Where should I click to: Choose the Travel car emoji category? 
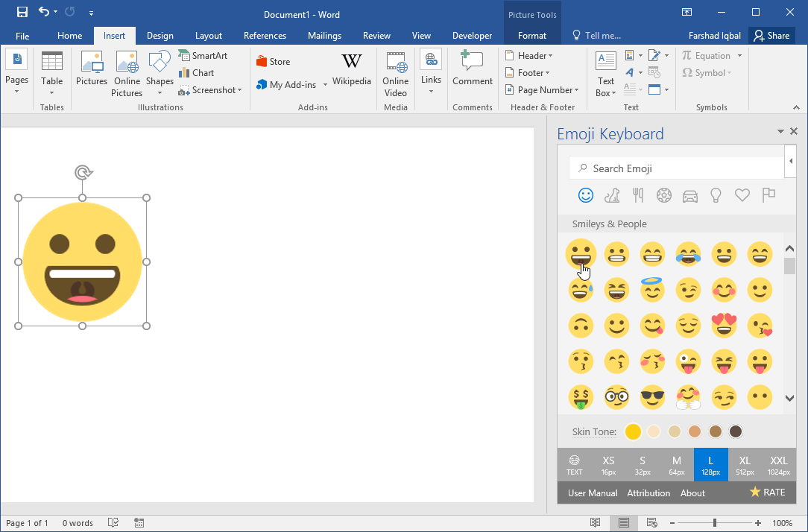(690, 195)
